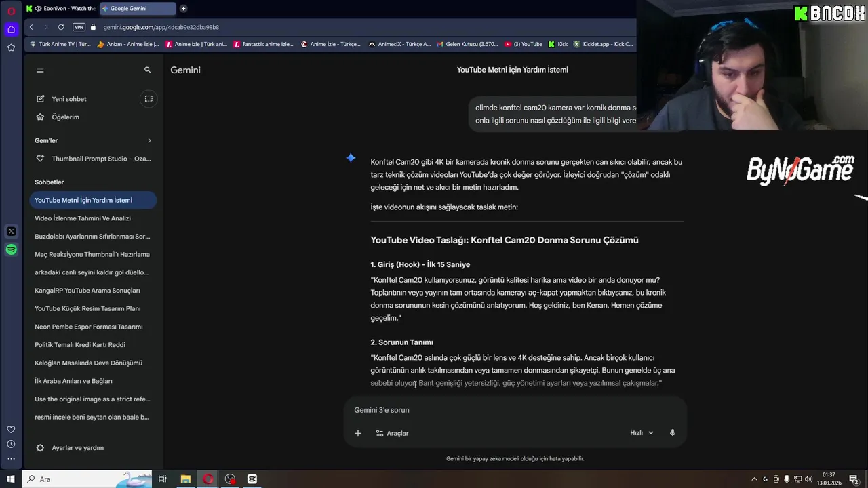868x488 pixels.
Task: Open Use the original image chat
Action: click(94, 399)
